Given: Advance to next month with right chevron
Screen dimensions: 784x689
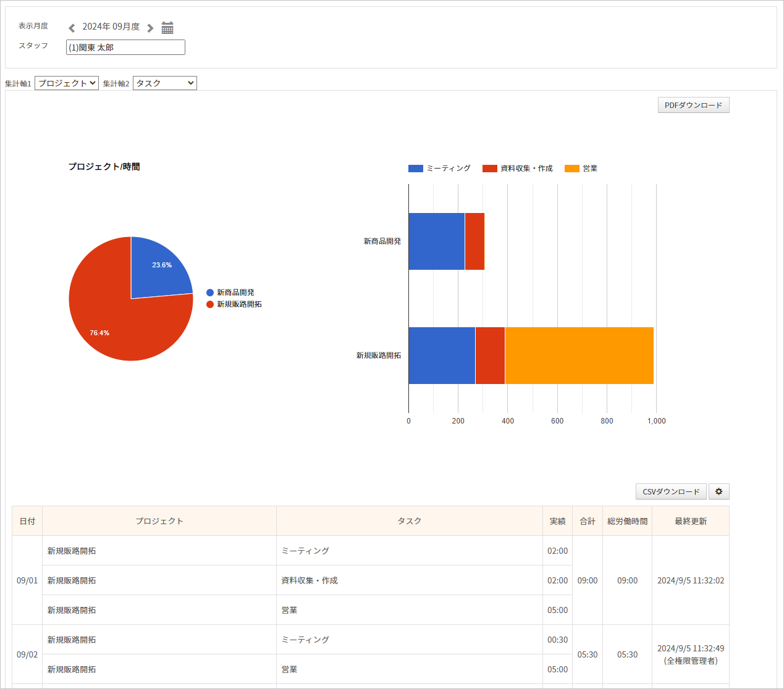Looking at the screenshot, I should point(150,28).
